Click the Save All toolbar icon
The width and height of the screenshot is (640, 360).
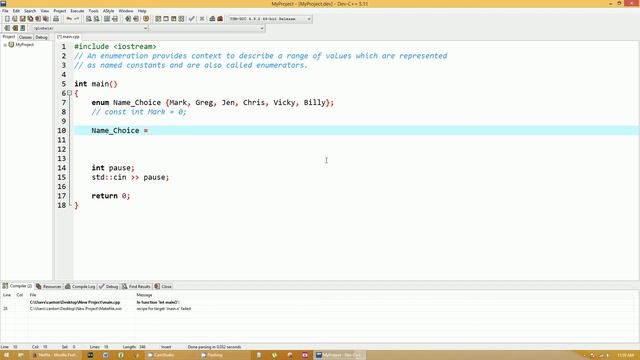point(30,19)
